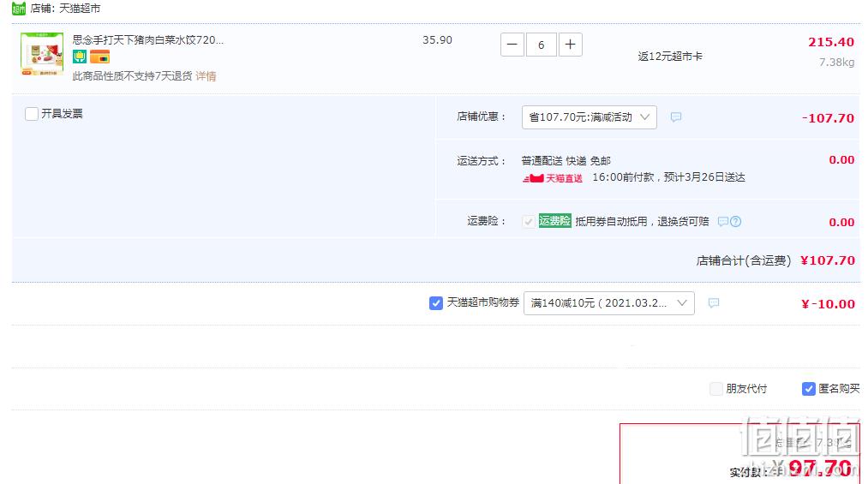
Task: Click the question mark help icon for 运费险
Action: pyautogui.click(x=736, y=222)
